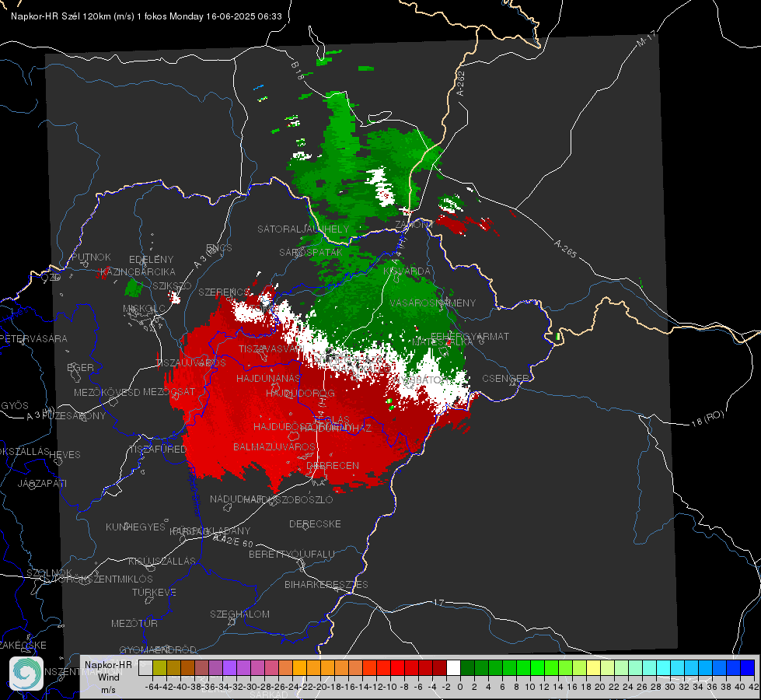Select the HEVES town label
761x700 pixels.
[65, 455]
